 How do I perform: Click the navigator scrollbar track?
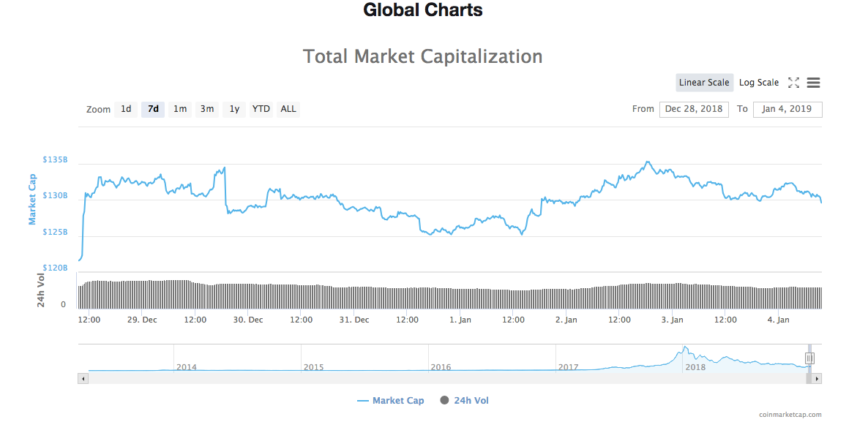point(439,378)
